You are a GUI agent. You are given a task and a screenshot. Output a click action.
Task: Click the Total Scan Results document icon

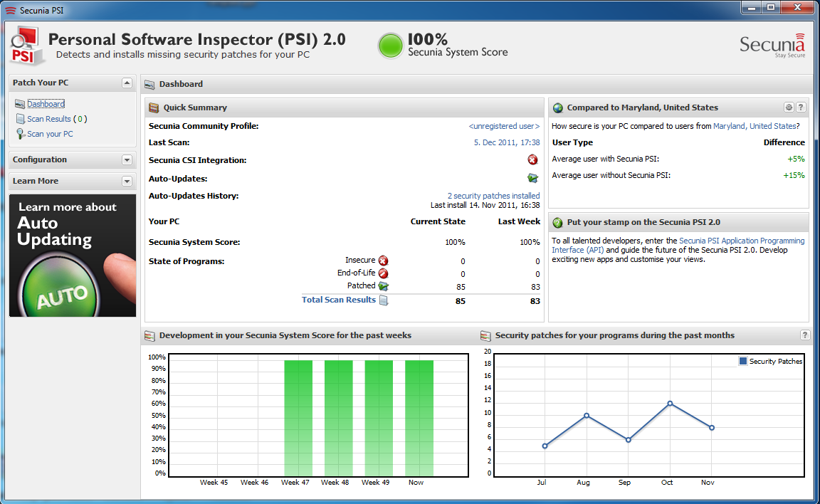coord(384,300)
